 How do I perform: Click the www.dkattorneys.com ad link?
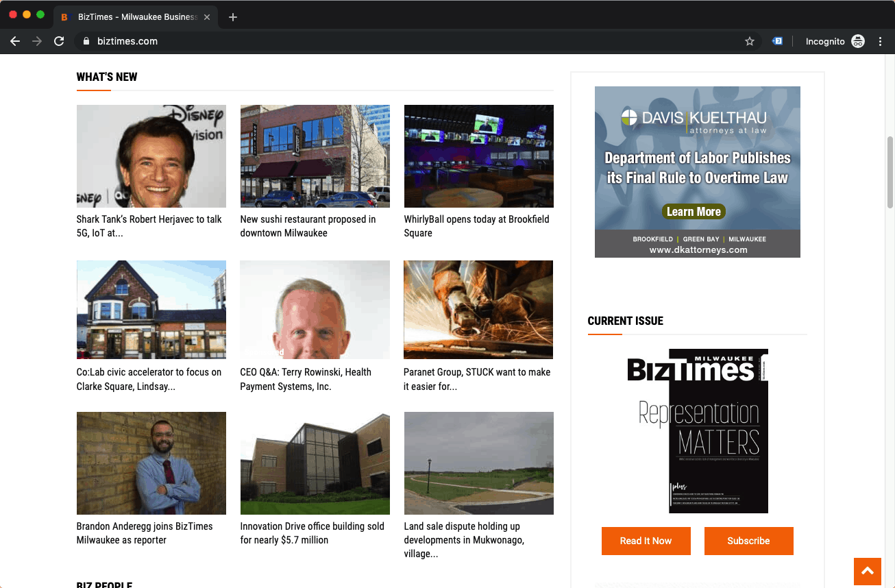(x=698, y=250)
